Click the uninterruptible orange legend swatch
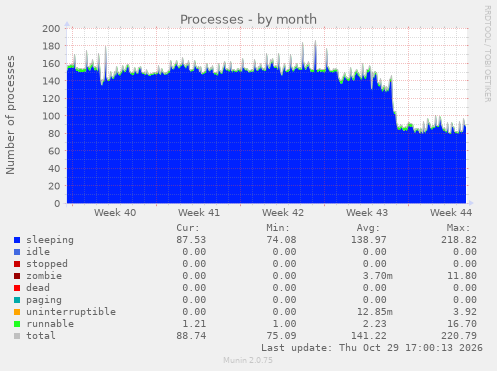 tap(17, 312)
